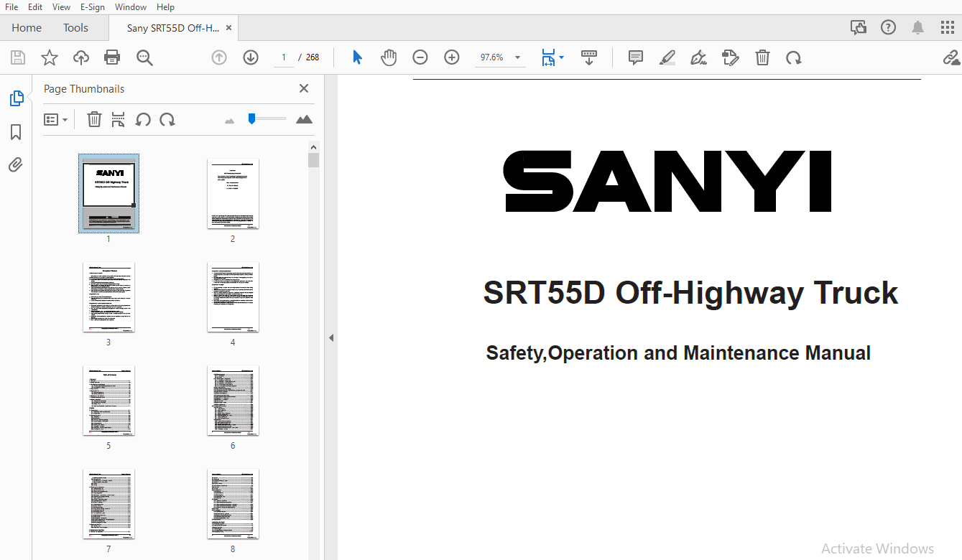
Task: Delete selected pages in thumbnails panel
Action: click(x=94, y=120)
